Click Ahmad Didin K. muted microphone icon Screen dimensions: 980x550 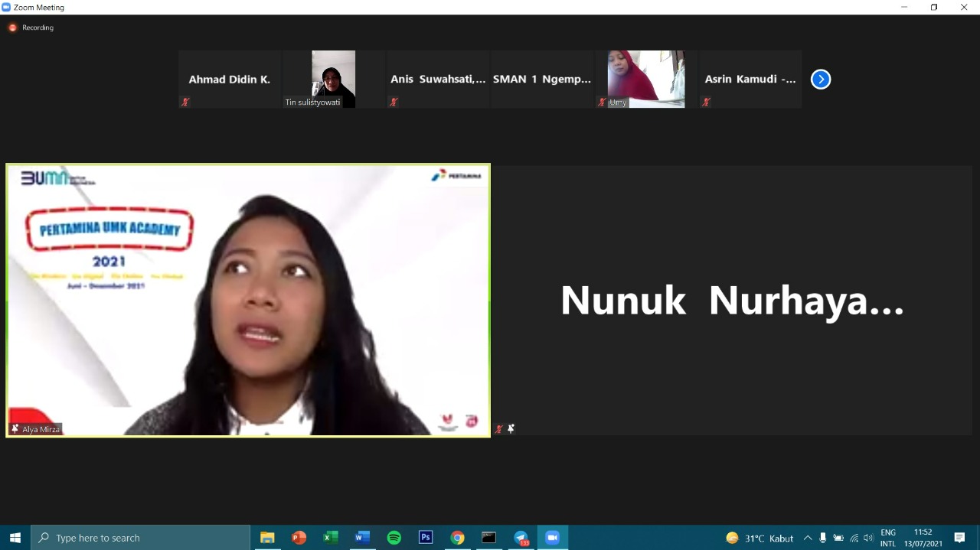coord(185,102)
